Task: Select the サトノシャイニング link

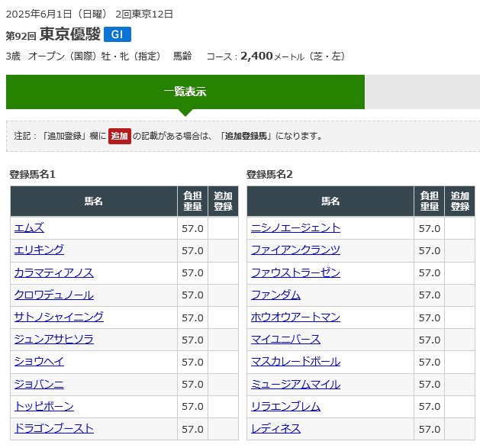Action: [x=59, y=317]
